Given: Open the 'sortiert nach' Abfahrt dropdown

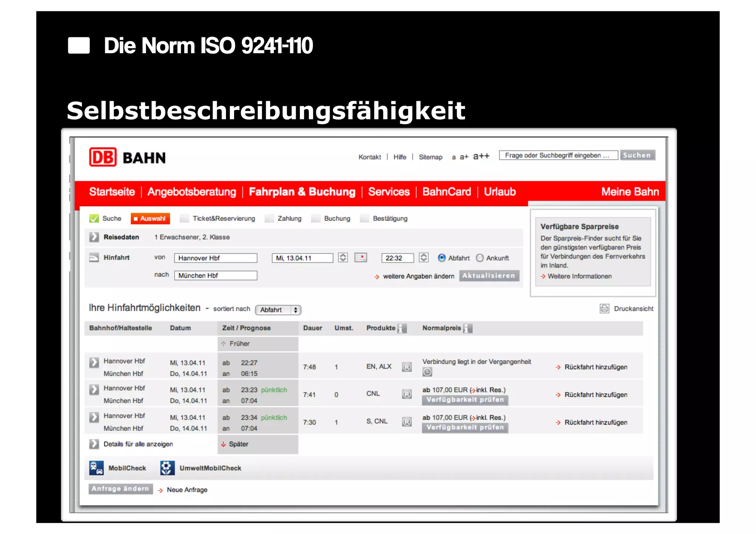Looking at the screenshot, I should tap(278, 310).
